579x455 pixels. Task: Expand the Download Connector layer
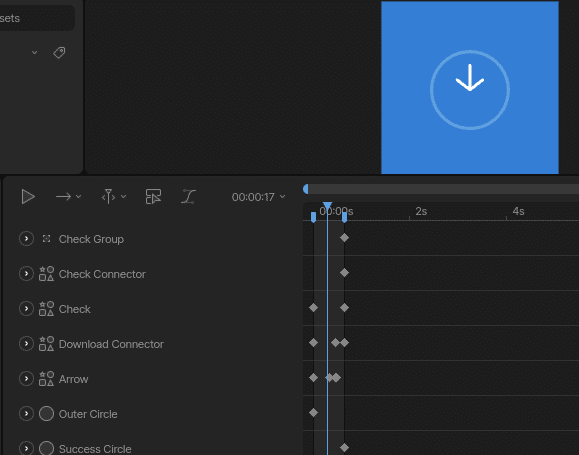click(x=26, y=344)
